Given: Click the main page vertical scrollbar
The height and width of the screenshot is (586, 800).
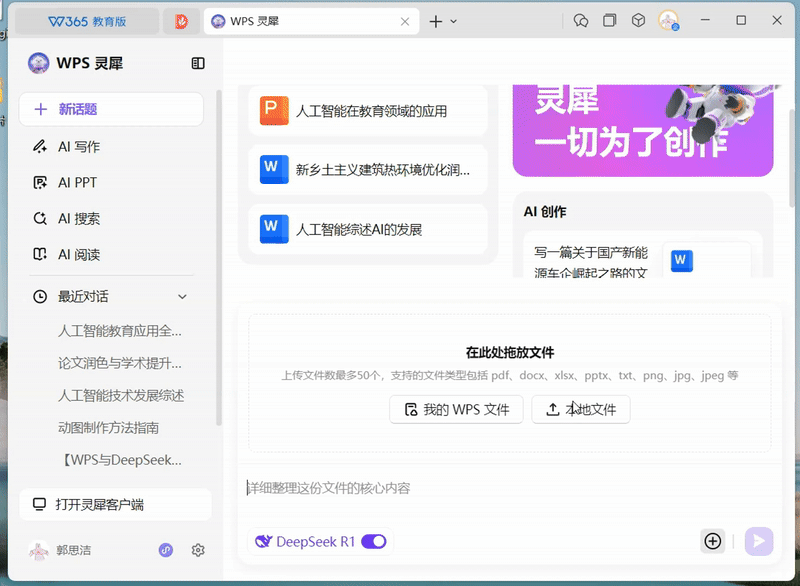Looking at the screenshot, I should [x=792, y=158].
